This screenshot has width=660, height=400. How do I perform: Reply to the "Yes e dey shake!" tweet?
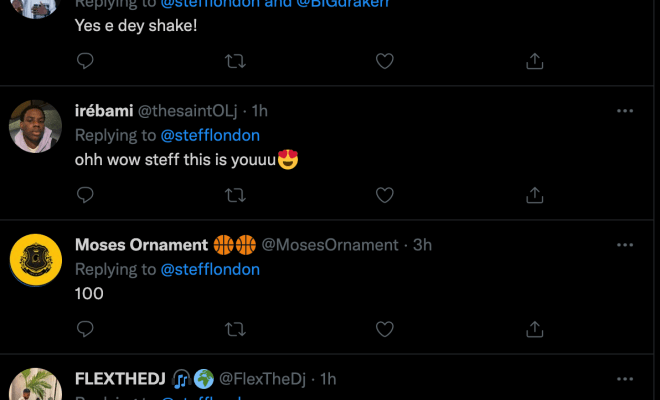click(85, 61)
